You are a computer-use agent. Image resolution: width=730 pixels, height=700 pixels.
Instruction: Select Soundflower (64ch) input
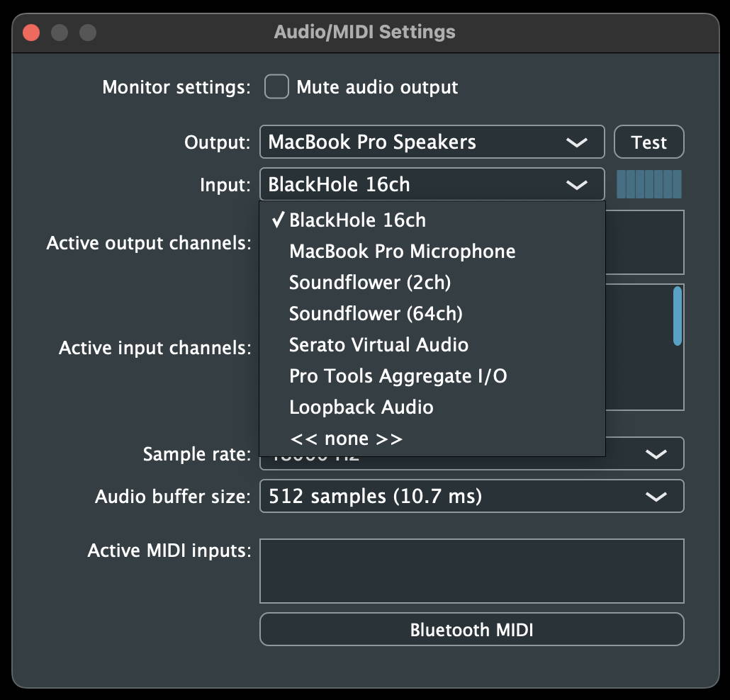click(x=432, y=314)
